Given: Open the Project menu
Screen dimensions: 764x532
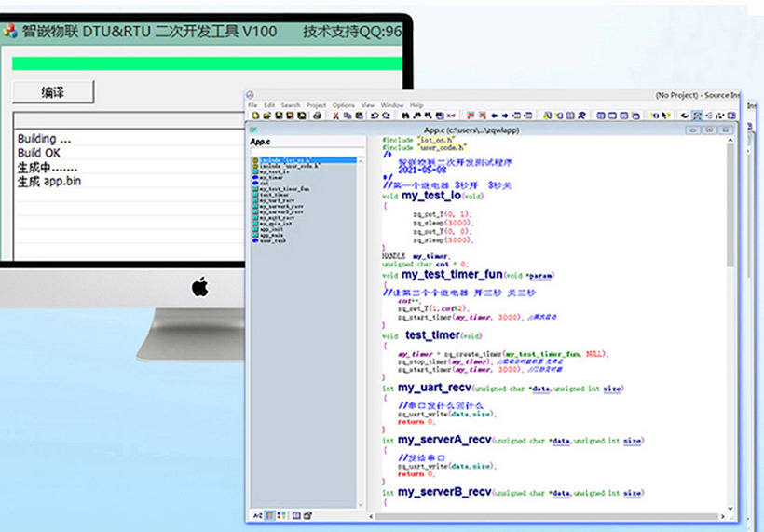Looking at the screenshot, I should coord(316,105).
